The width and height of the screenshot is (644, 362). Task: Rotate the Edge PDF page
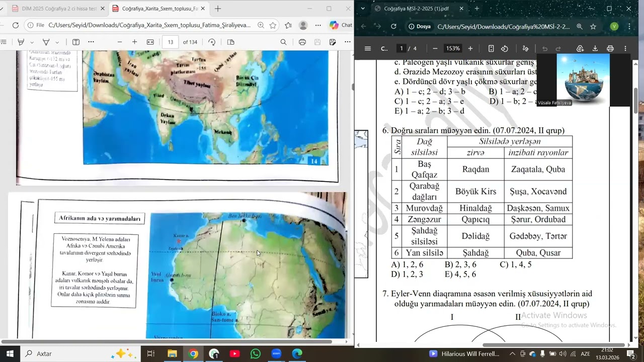click(x=212, y=42)
